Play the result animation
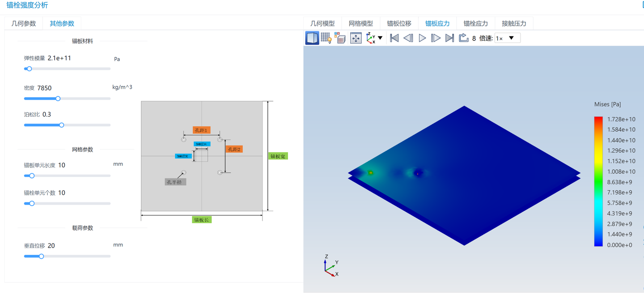644x296 pixels. (x=422, y=38)
